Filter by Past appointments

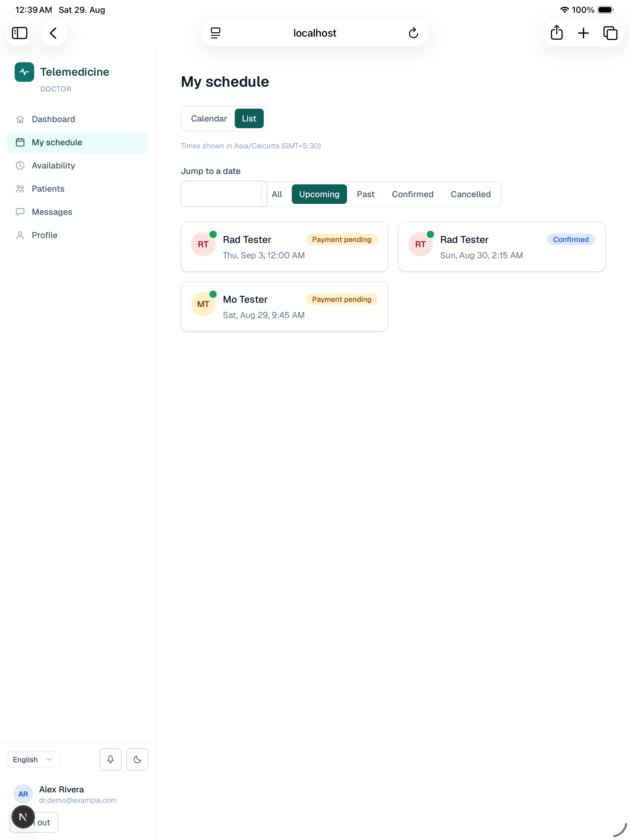(366, 194)
